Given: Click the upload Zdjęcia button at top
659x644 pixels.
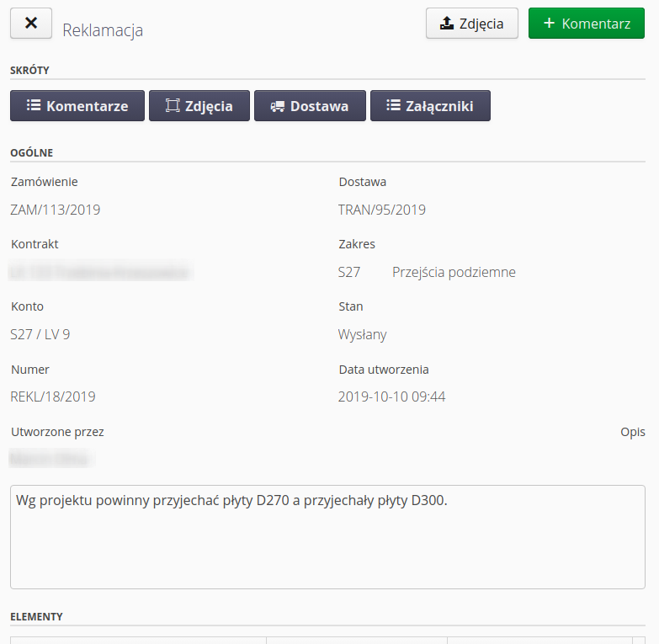Looking at the screenshot, I should tap(471, 24).
